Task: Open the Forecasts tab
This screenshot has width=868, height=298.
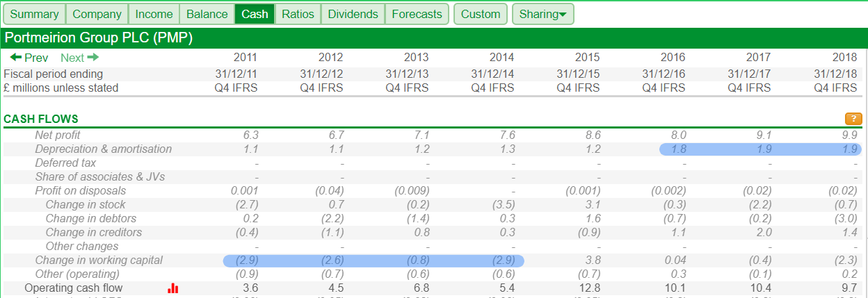Action: click(x=417, y=14)
